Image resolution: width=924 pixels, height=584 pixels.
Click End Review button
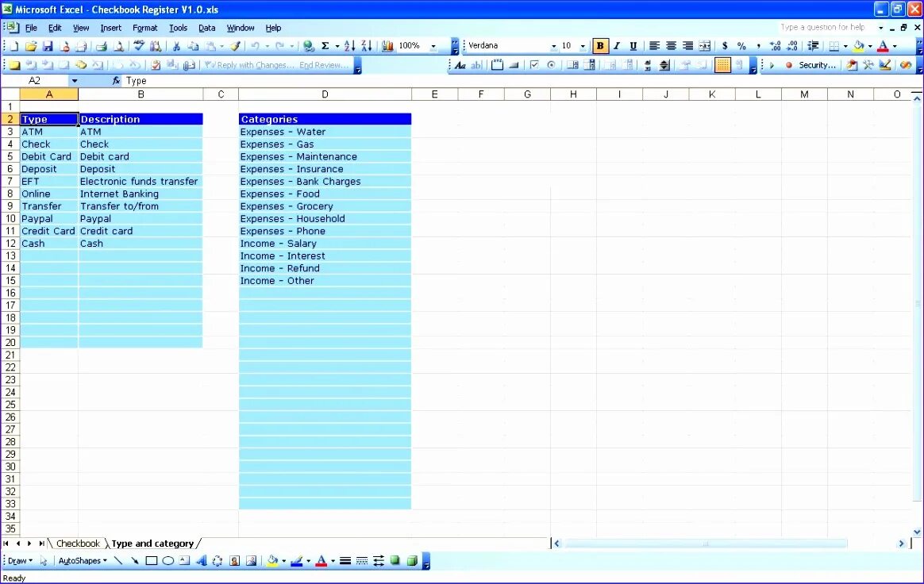click(324, 65)
